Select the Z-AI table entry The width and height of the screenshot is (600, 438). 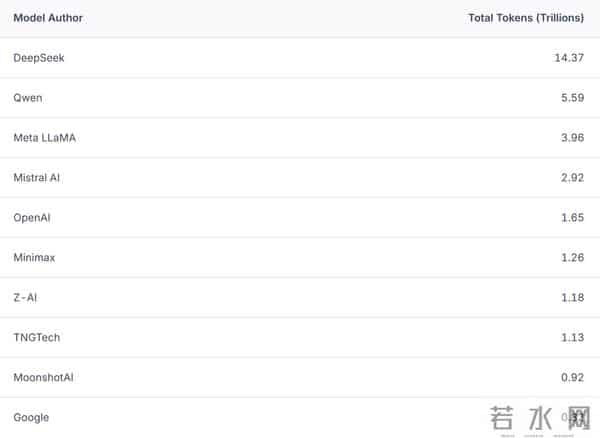pyautogui.click(x=25, y=297)
